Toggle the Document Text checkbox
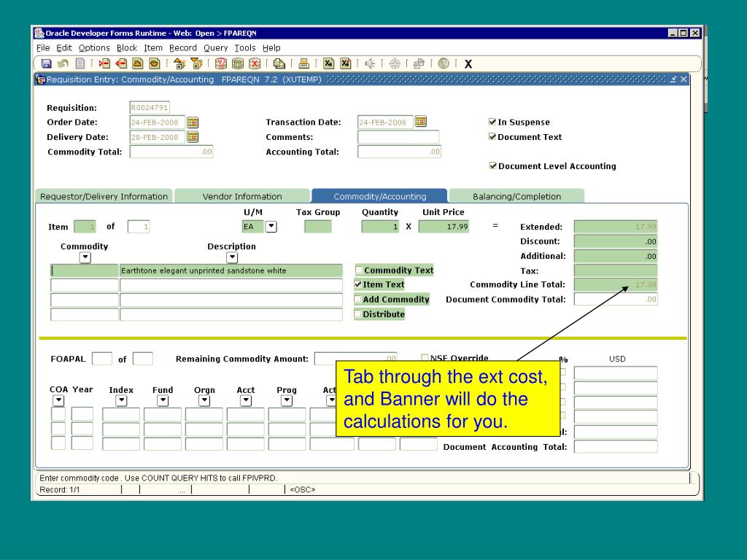Viewport: 747px width, 560px height. [x=492, y=136]
